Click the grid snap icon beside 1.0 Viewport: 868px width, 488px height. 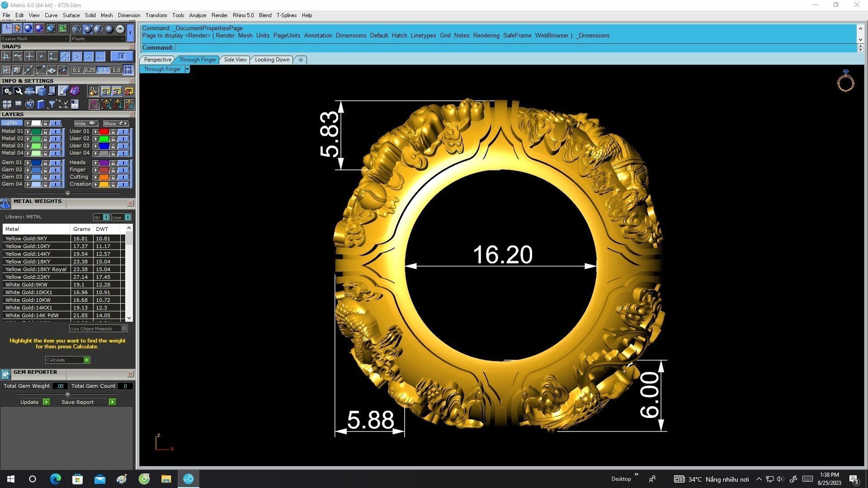[128, 70]
